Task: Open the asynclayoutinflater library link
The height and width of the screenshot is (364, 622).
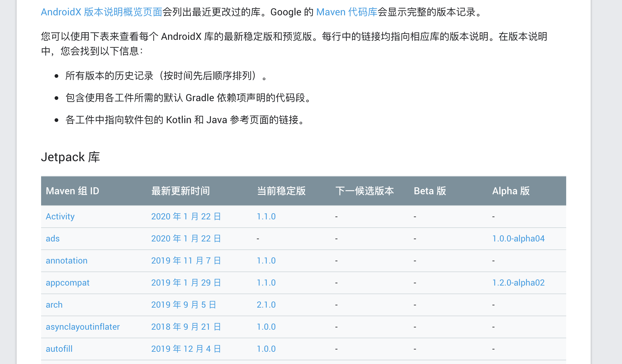Action: tap(83, 327)
